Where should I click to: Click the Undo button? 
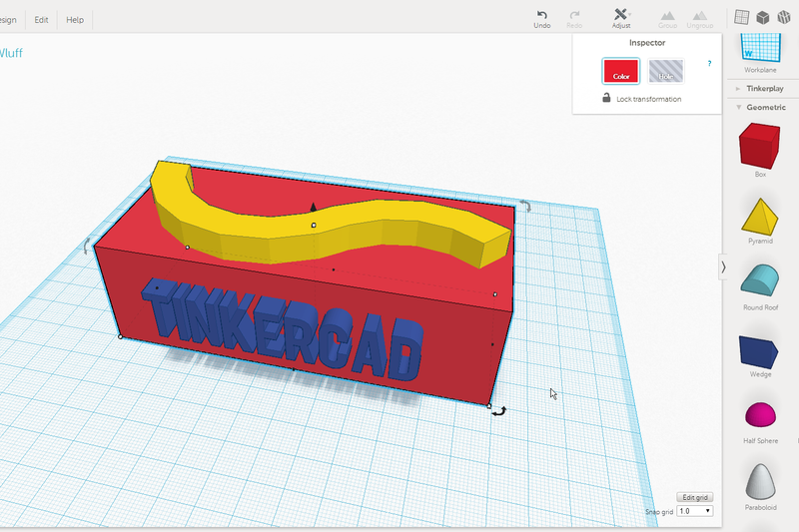(x=541, y=19)
